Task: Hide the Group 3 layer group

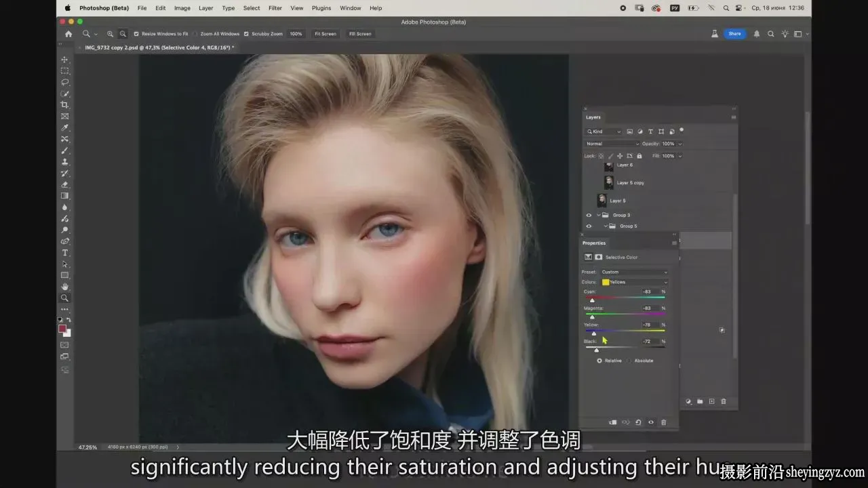Action: coord(589,215)
